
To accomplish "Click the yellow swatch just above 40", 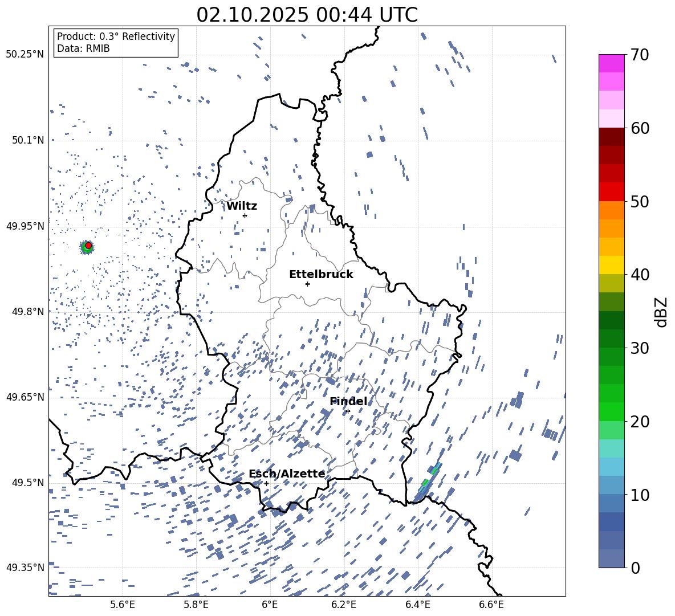I will 611,266.
